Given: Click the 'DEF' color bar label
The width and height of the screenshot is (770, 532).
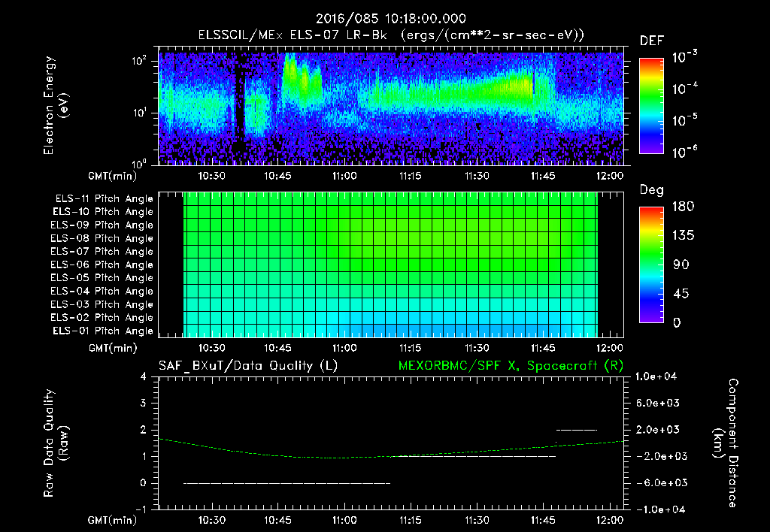Looking at the screenshot, I should (x=652, y=41).
